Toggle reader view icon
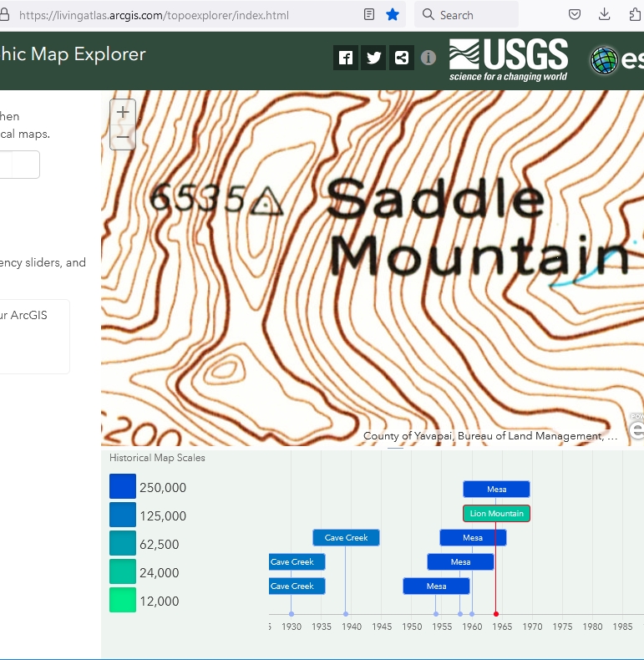The image size is (644, 660). tap(369, 14)
